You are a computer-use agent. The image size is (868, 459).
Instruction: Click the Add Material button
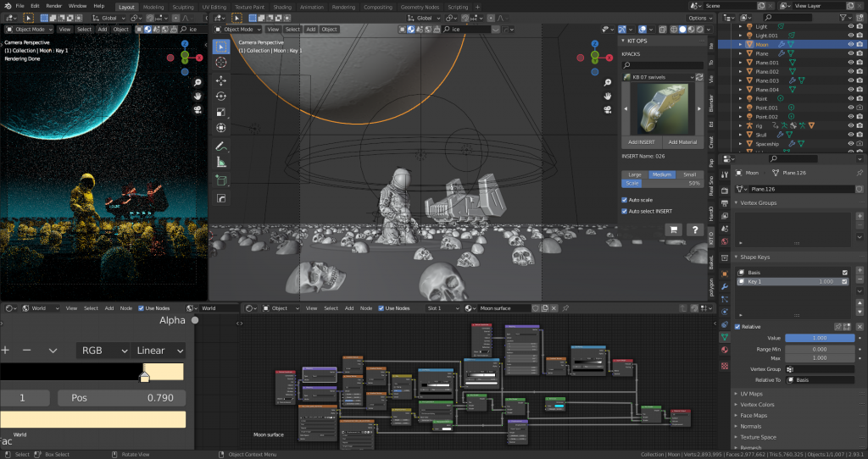point(682,141)
